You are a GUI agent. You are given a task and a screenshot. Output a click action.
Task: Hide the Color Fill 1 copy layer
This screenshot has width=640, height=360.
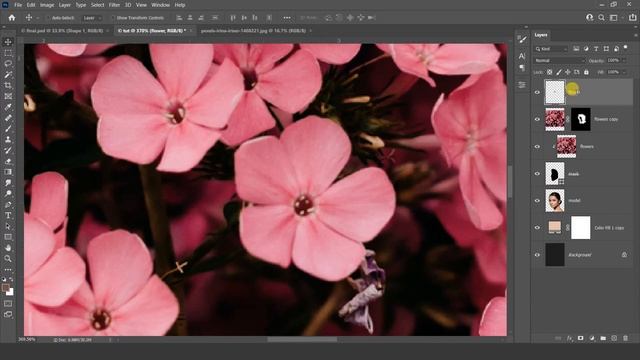tap(537, 228)
